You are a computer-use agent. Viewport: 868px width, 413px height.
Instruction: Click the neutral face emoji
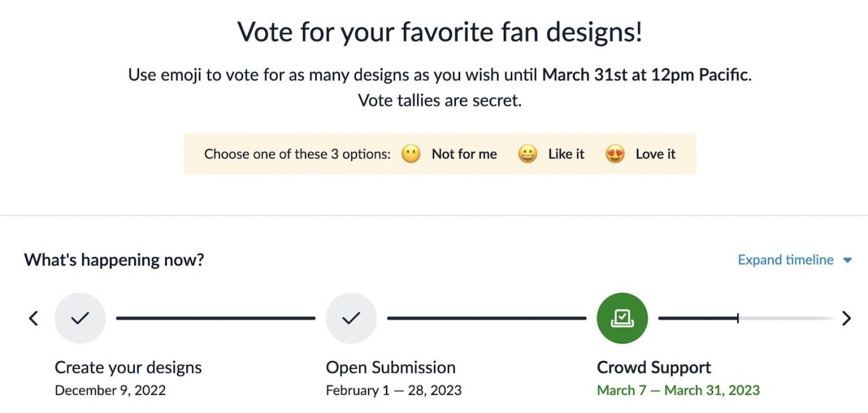pos(411,154)
